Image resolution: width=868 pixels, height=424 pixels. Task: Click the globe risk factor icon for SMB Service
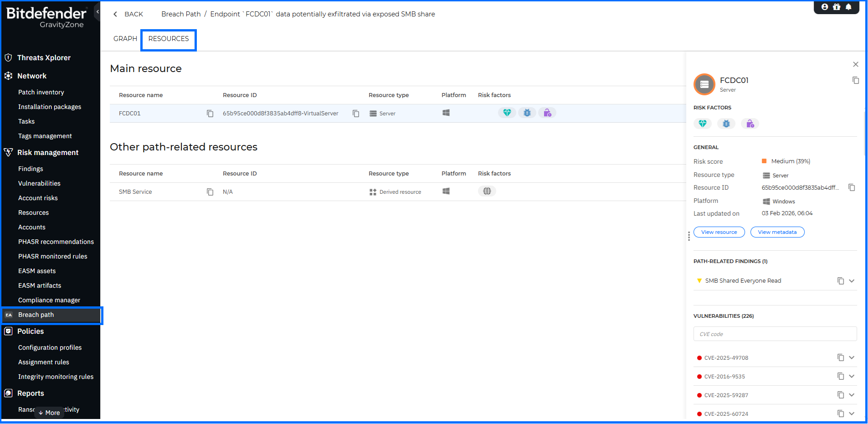tap(487, 191)
